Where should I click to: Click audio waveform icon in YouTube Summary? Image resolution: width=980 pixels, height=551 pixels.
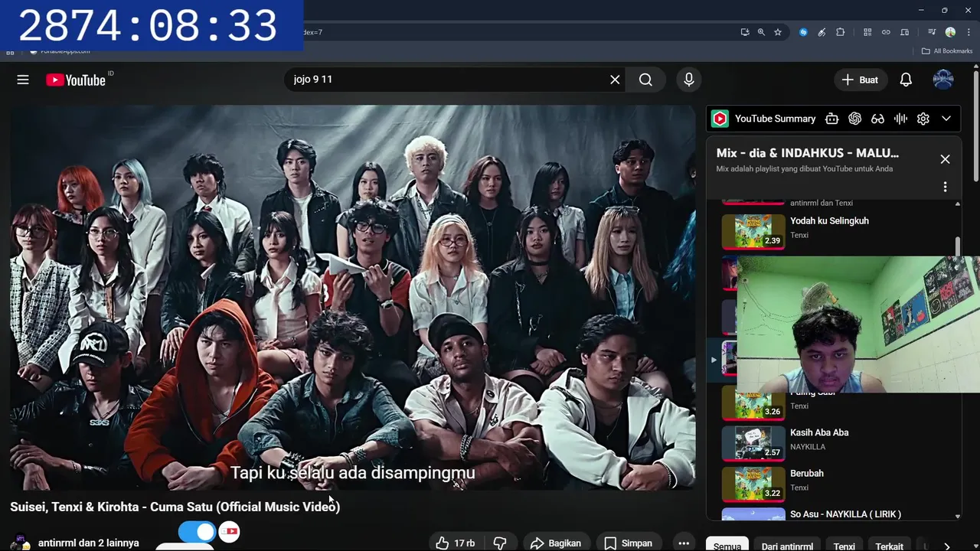coord(900,119)
